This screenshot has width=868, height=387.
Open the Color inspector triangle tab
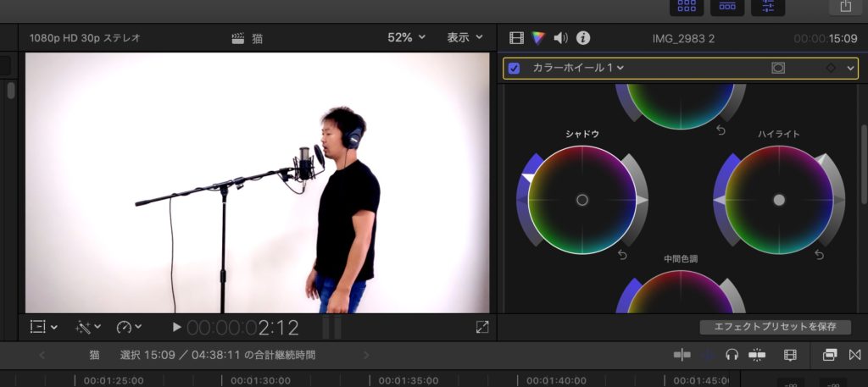point(538,38)
